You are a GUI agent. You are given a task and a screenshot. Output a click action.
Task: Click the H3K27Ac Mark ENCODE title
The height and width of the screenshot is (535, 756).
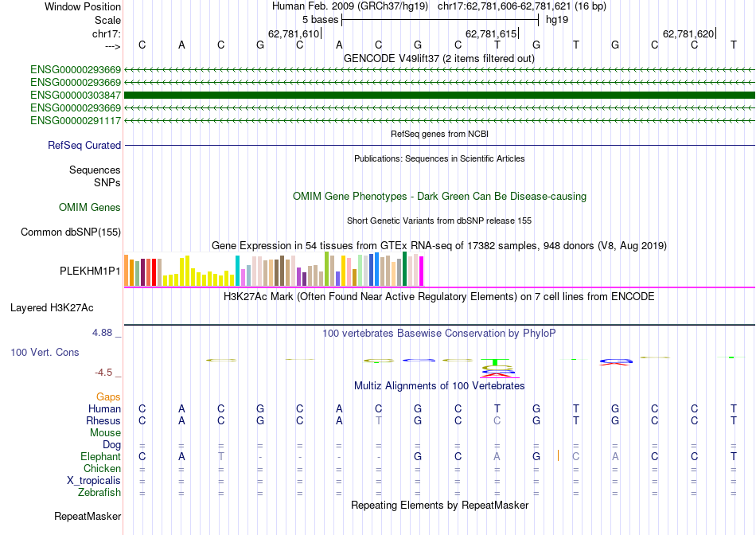coord(439,296)
